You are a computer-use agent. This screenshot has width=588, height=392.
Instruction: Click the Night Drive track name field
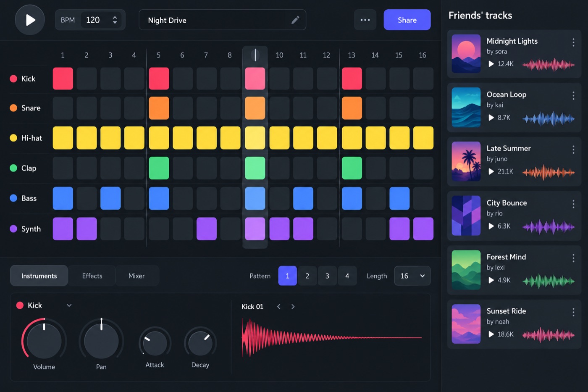click(x=222, y=20)
